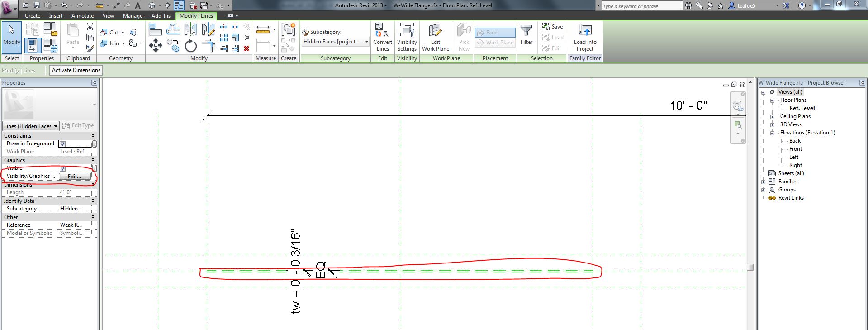This screenshot has width=868, height=330.
Task: Click the search binoculars icon
Action: [688, 6]
